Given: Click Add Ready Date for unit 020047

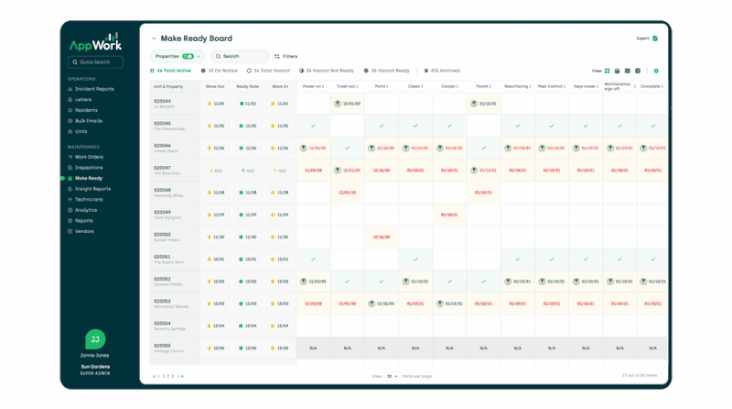Looking at the screenshot, I should [247, 170].
